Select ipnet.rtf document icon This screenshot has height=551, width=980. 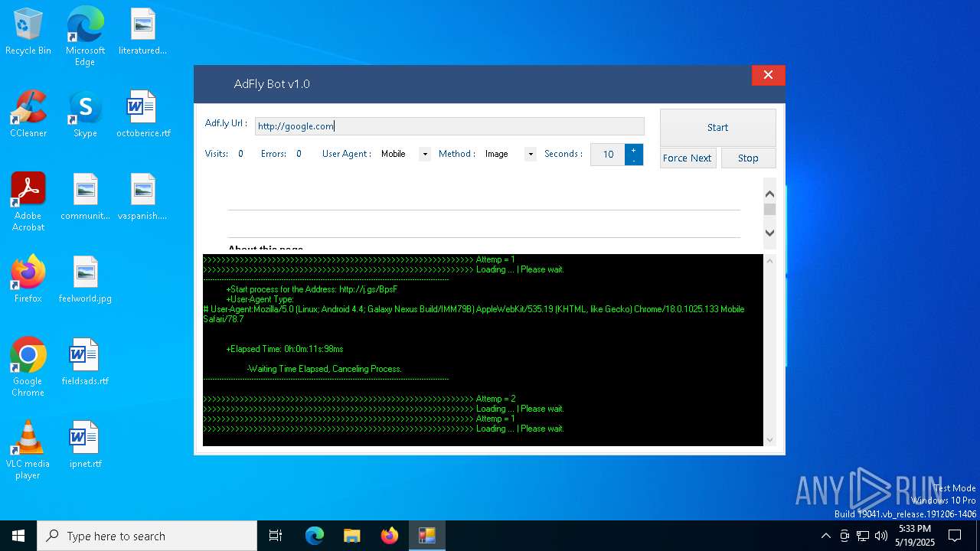[x=85, y=445]
